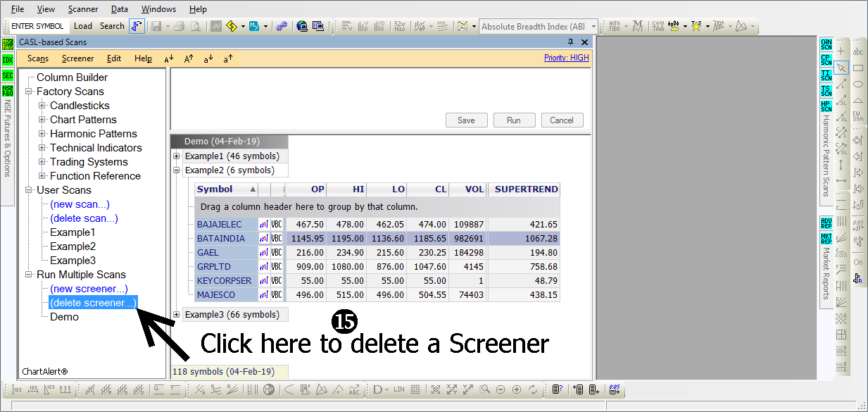The height and width of the screenshot is (412, 868).
Task: Open dropdown arrow beside the blue My icon
Action: [x=265, y=27]
